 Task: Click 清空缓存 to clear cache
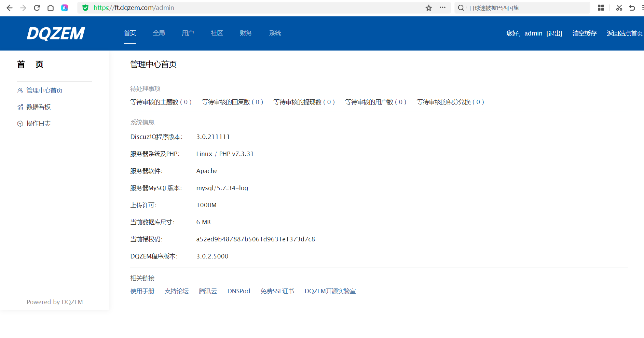point(585,33)
